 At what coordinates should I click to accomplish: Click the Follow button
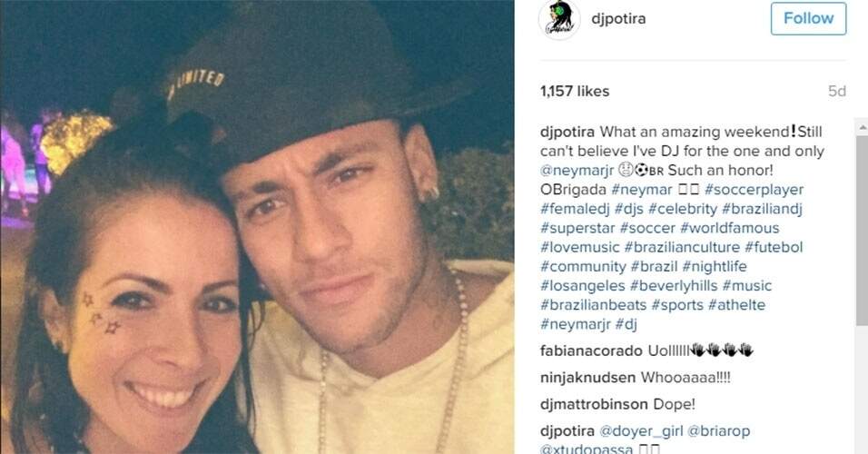click(x=808, y=18)
